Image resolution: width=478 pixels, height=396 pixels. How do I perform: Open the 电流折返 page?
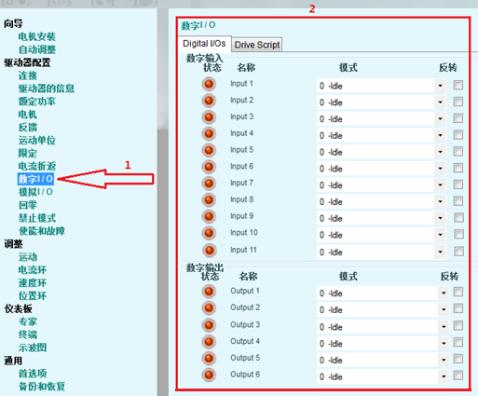pos(37,166)
